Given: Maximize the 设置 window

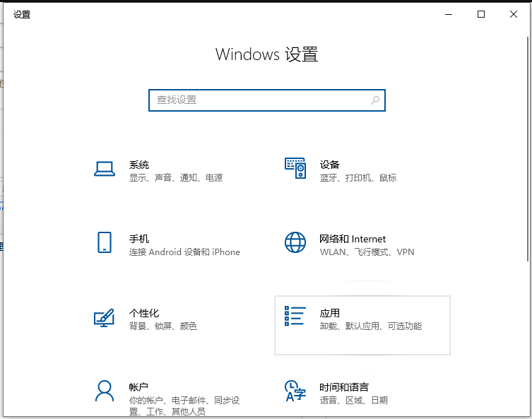Looking at the screenshot, I should pos(480,14).
